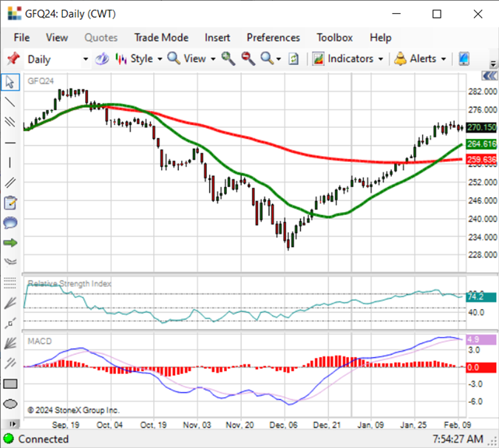Open the Preferences menu

(x=273, y=38)
